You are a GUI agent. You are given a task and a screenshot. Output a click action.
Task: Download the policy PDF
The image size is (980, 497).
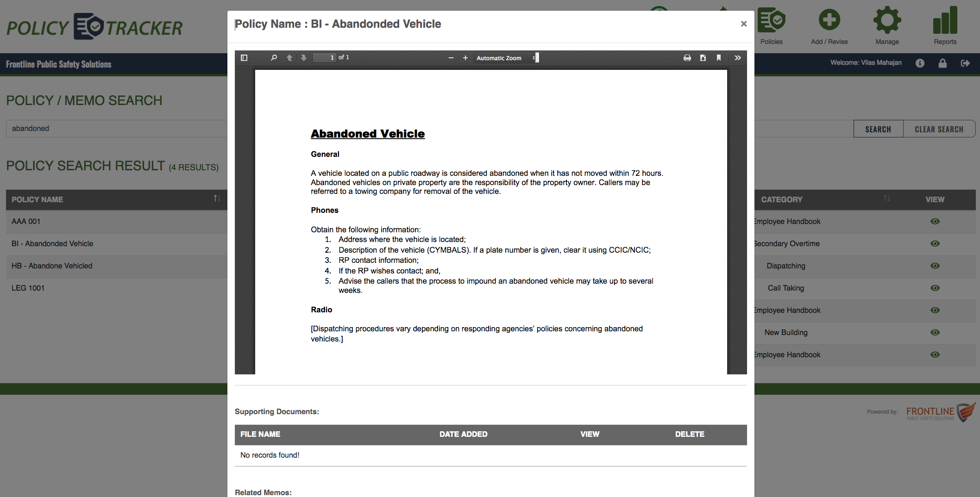tap(703, 58)
